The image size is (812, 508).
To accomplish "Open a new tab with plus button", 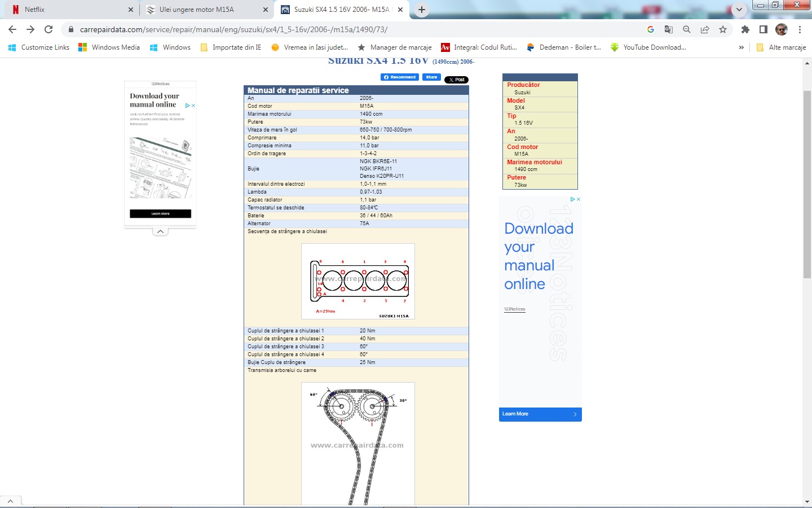I will tap(422, 10).
